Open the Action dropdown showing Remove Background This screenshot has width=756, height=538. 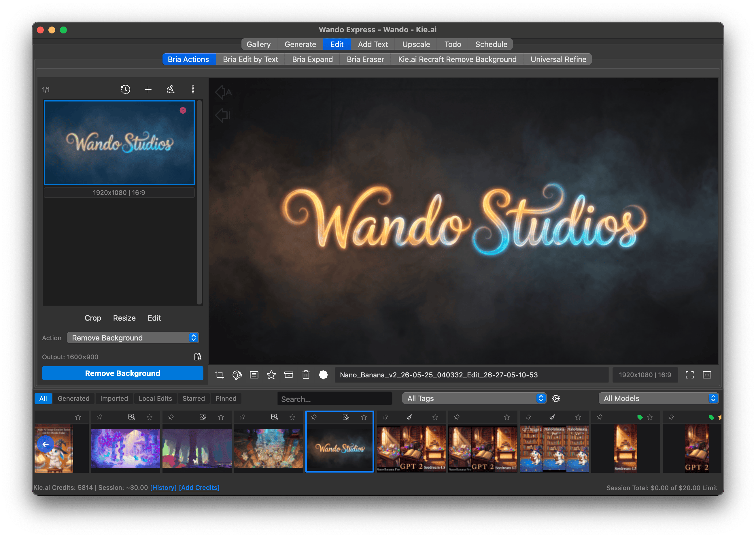133,338
